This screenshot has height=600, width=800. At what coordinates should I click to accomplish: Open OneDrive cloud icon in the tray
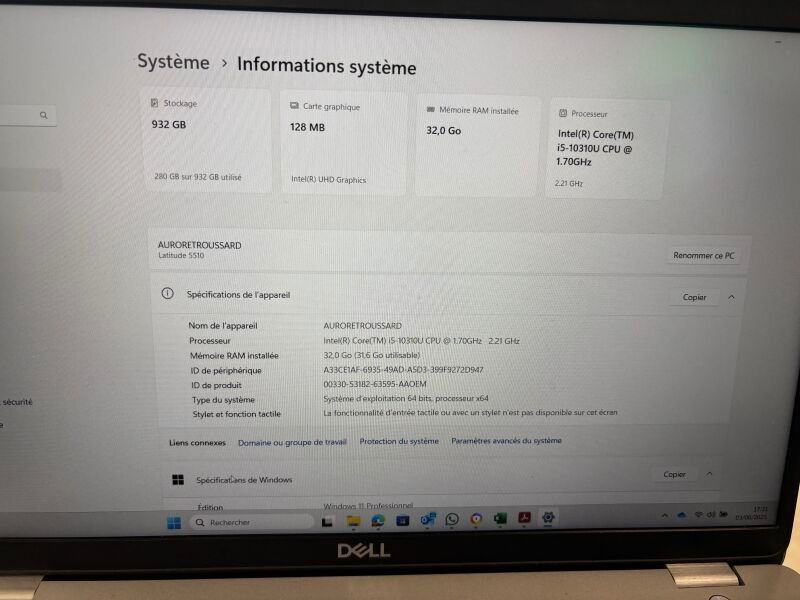(681, 515)
